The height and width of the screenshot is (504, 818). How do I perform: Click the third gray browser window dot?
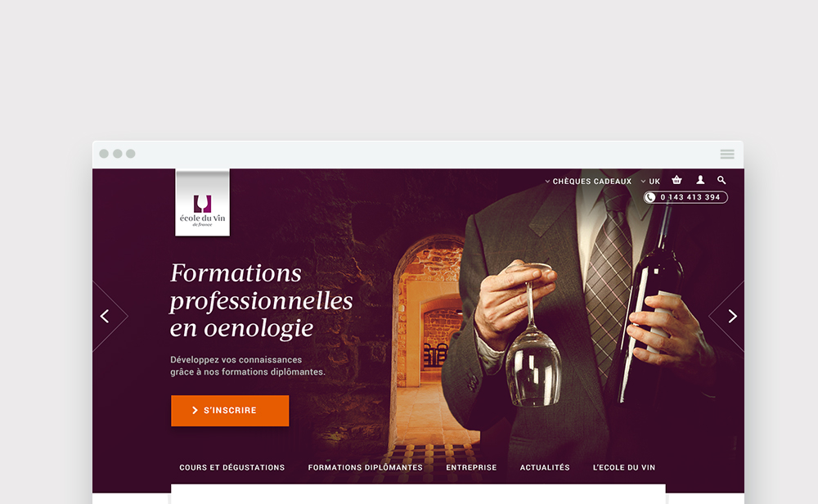(130, 154)
